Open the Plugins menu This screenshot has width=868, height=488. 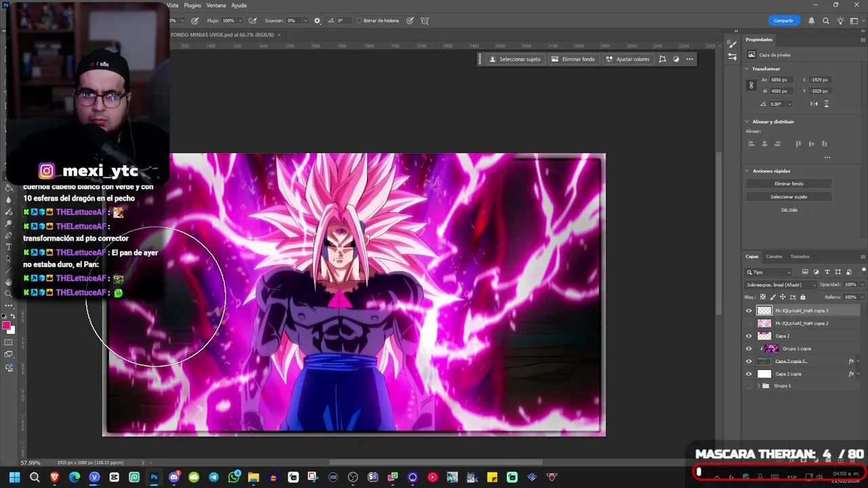pos(193,5)
